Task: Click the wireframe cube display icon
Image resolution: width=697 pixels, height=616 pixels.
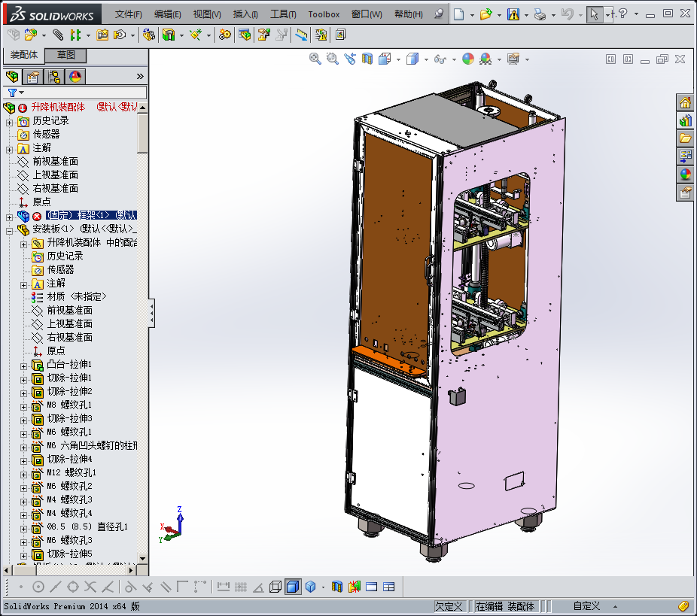Action: (x=275, y=587)
